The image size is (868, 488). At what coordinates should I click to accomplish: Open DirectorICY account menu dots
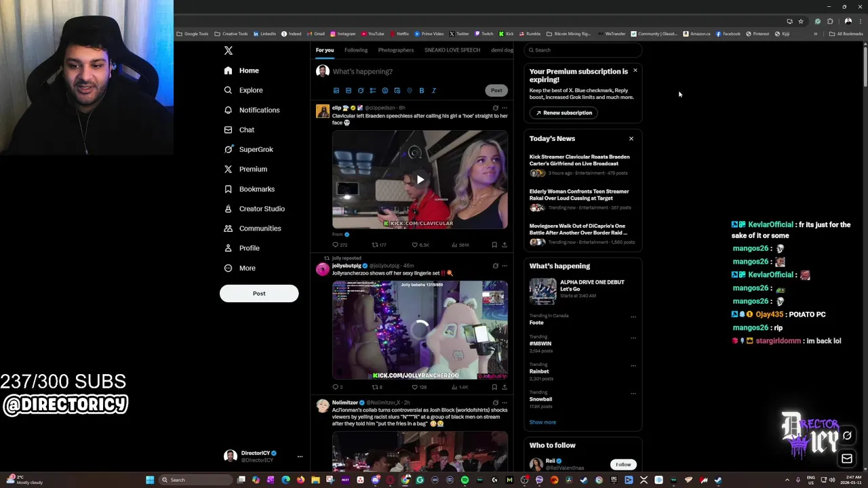(300, 456)
